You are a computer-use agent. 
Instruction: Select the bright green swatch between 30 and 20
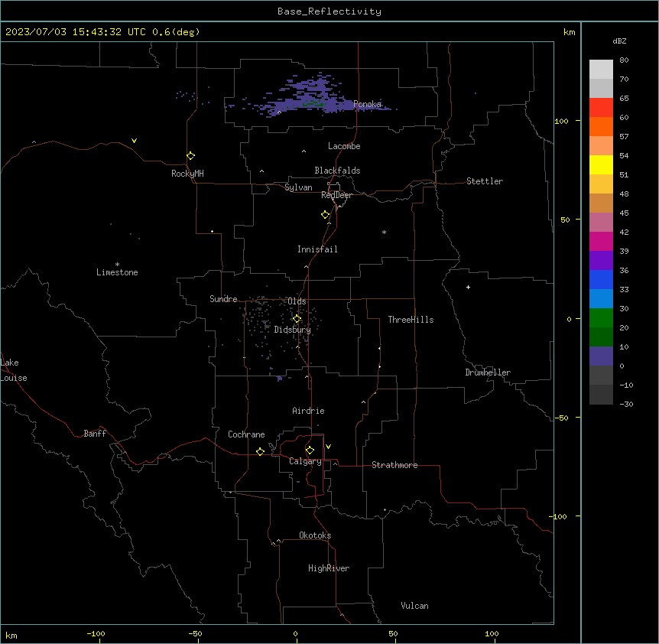(x=601, y=318)
